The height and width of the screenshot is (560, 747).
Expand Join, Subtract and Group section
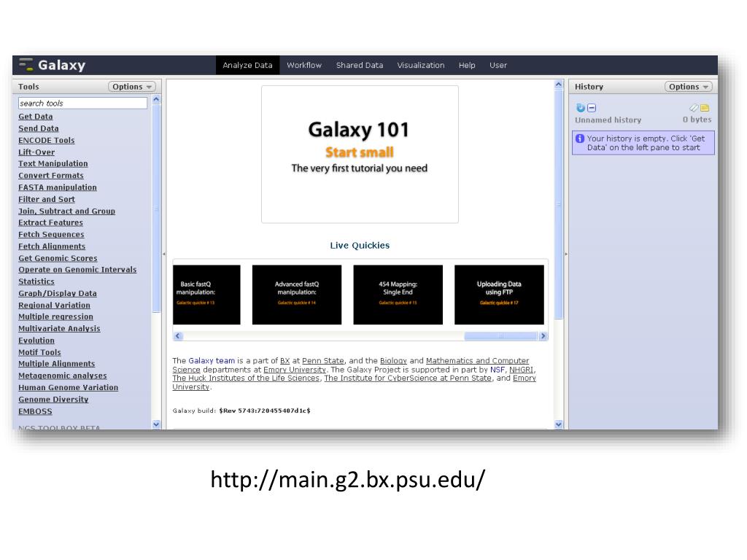coord(66,211)
